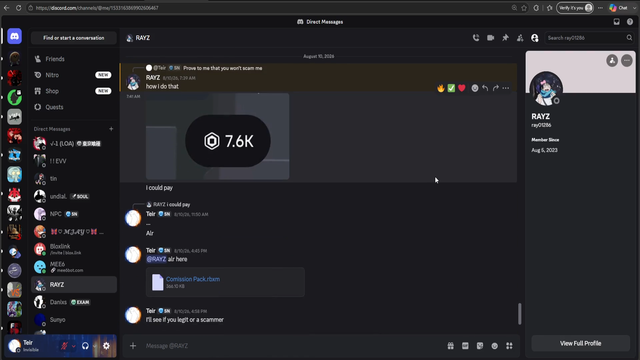The height and width of the screenshot is (360, 640).
Task: Toggle microphone mute
Action: [x=64, y=346]
